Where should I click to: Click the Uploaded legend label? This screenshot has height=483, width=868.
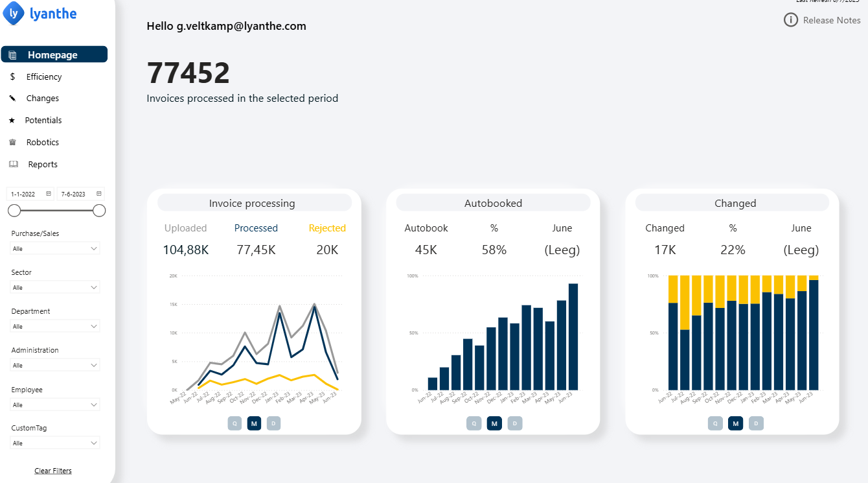(186, 228)
